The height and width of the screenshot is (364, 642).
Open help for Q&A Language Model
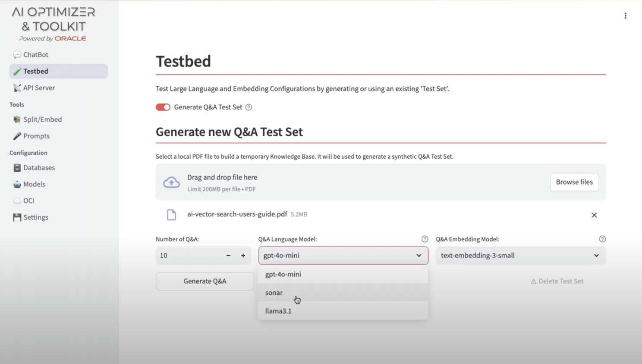pyautogui.click(x=425, y=239)
